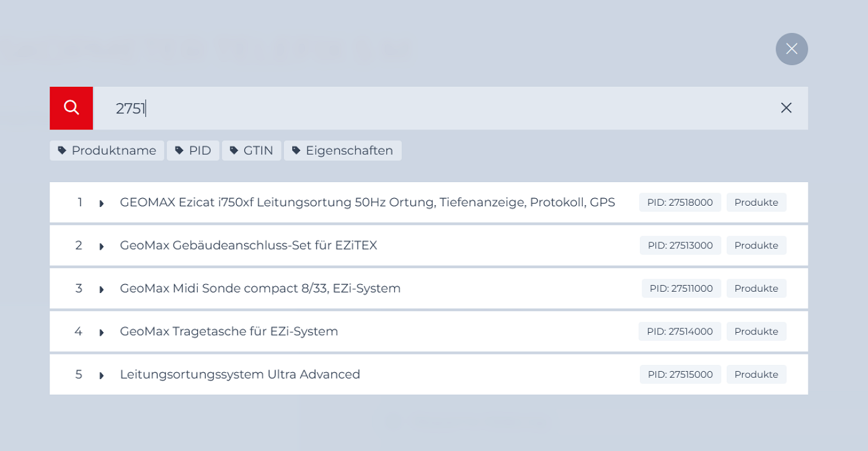Toggle the GTIN filter tag
The height and width of the screenshot is (451, 868).
coord(251,151)
